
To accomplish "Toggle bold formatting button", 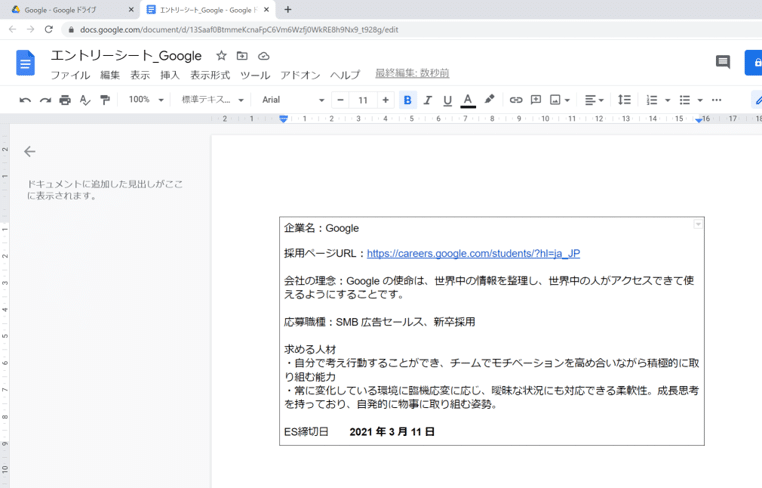I will pos(408,100).
